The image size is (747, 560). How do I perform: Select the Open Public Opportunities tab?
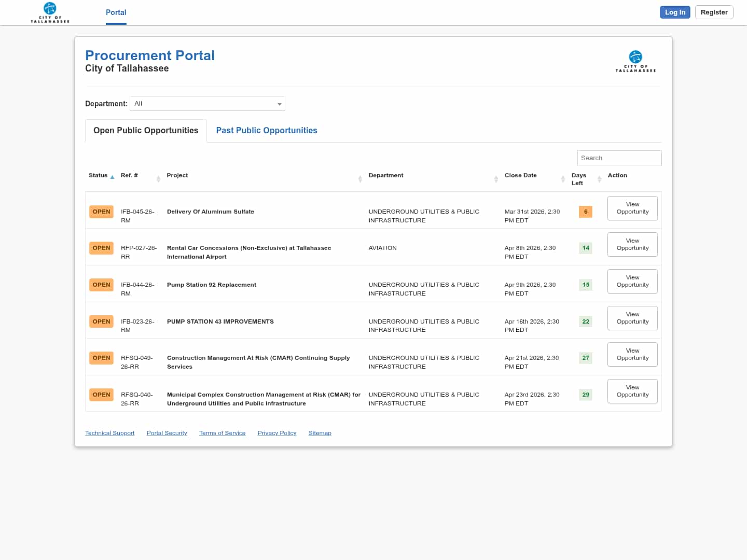click(x=146, y=131)
